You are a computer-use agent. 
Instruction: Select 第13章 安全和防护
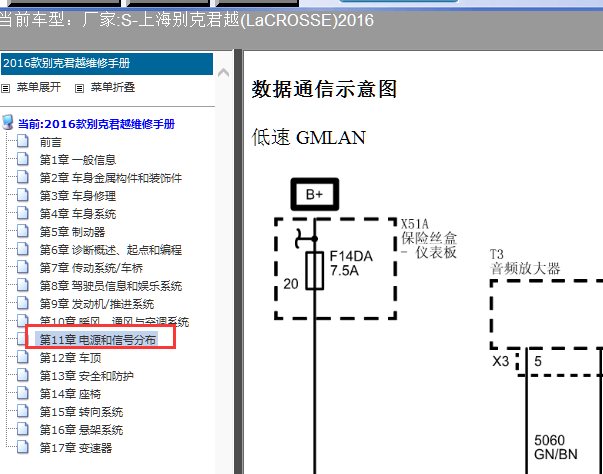87,376
